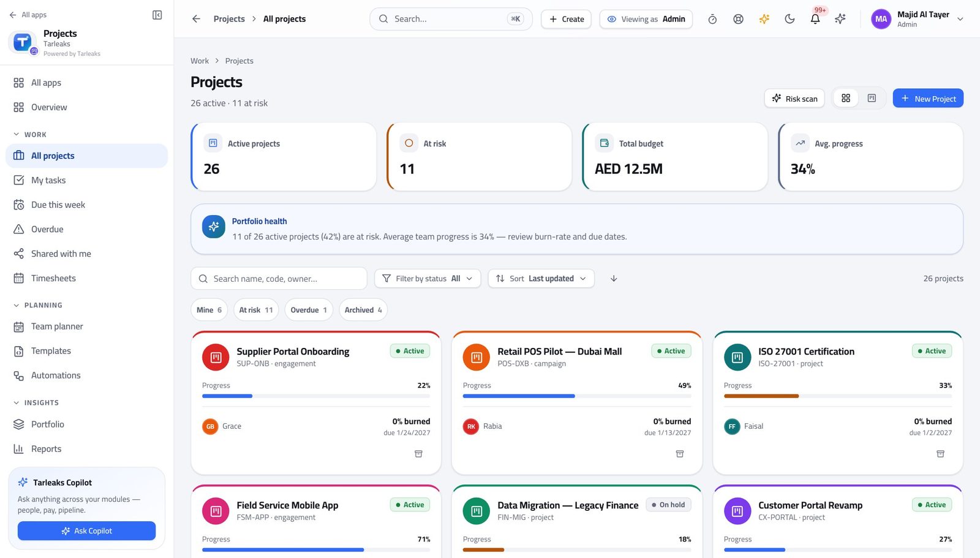Screen dimensions: 980x558
Task: Open Team planner
Action: click(x=86, y=326)
